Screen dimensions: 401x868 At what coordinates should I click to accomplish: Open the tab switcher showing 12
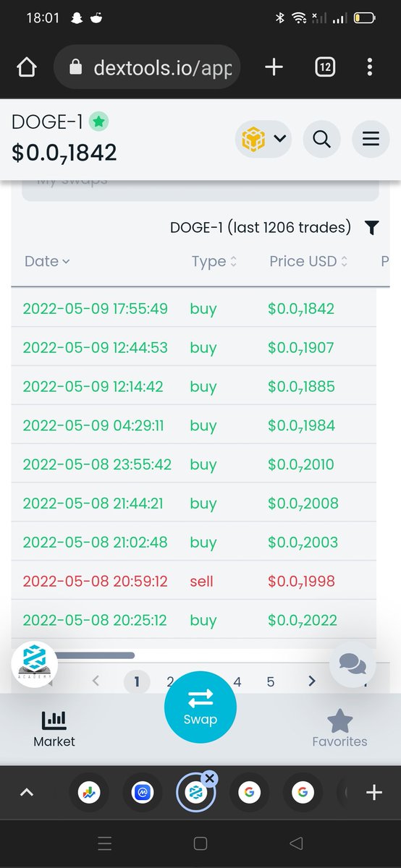[325, 67]
